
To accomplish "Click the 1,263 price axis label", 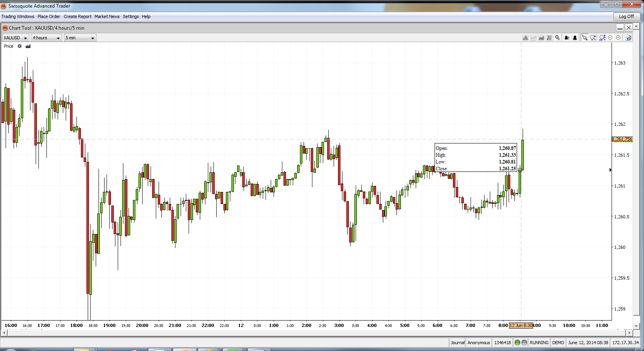I will [620, 63].
